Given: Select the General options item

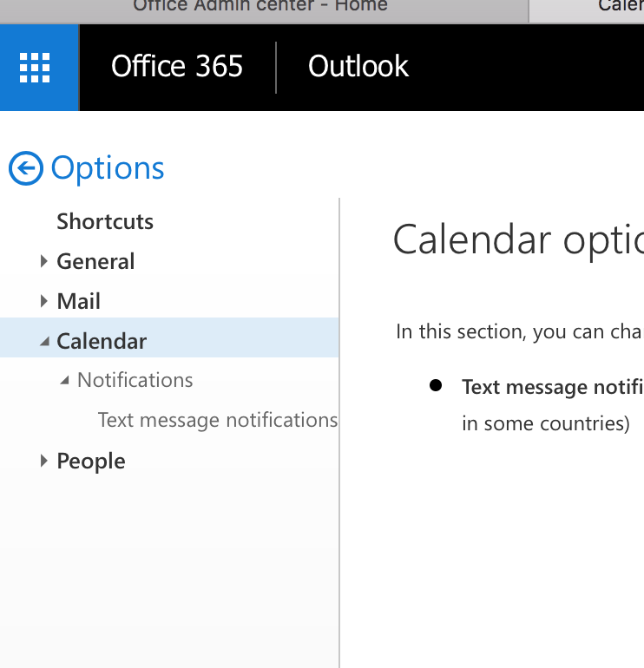Looking at the screenshot, I should point(95,261).
